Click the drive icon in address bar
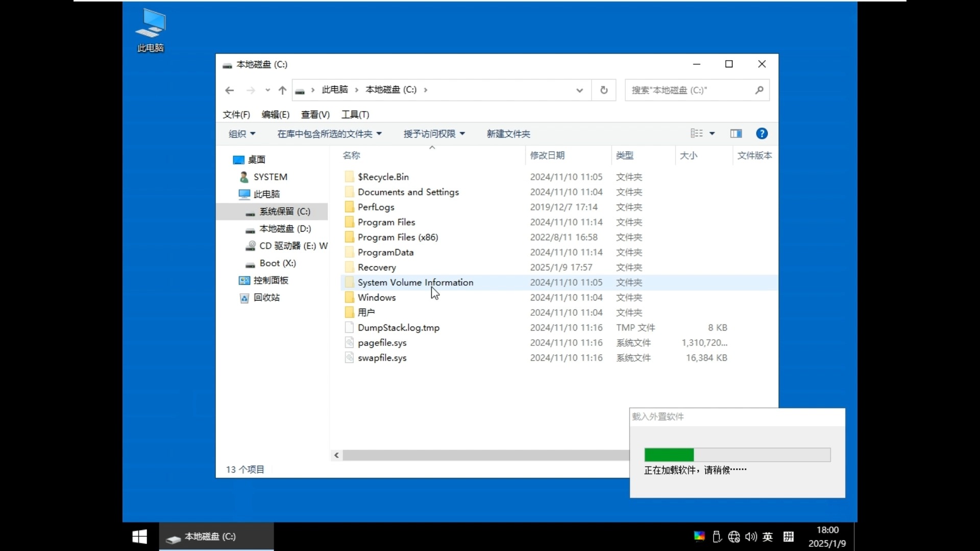The width and height of the screenshot is (980, 551). 300,91
